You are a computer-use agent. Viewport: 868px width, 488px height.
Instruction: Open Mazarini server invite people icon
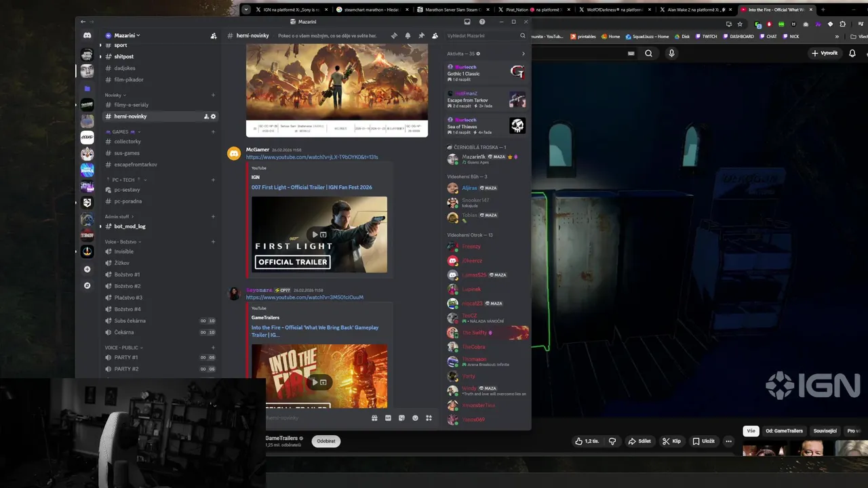[214, 35]
